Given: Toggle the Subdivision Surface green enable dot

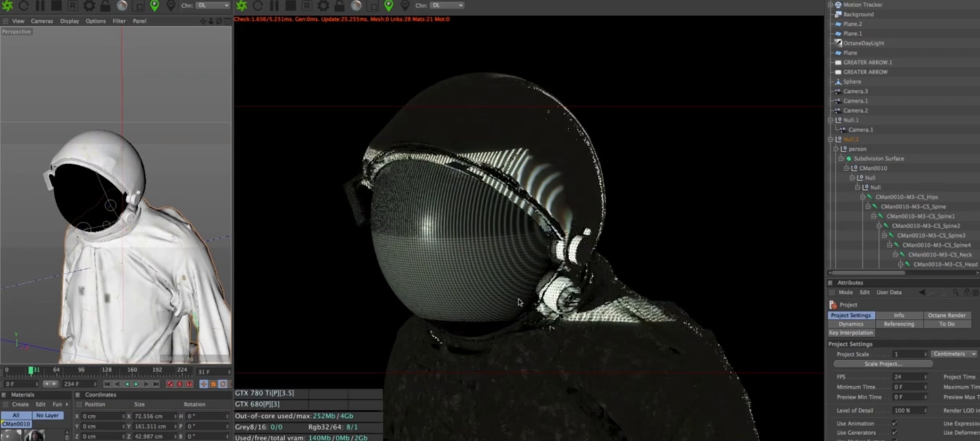Looking at the screenshot, I should 849,158.
